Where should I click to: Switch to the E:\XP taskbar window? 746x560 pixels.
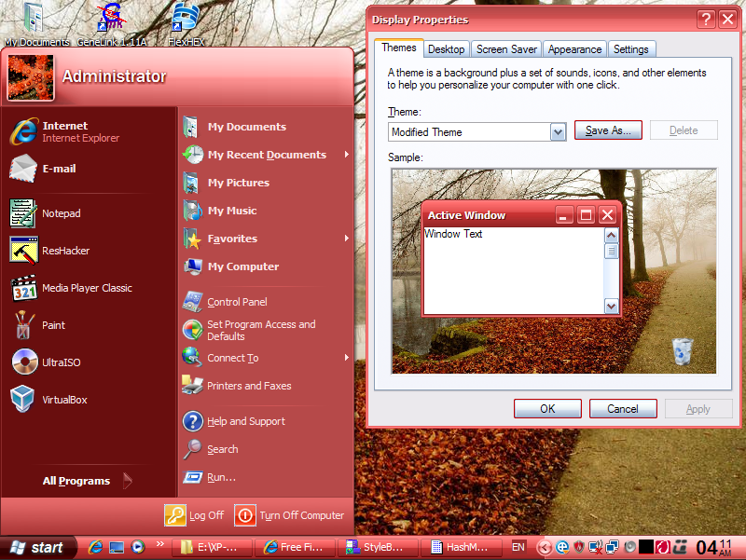coord(212,548)
